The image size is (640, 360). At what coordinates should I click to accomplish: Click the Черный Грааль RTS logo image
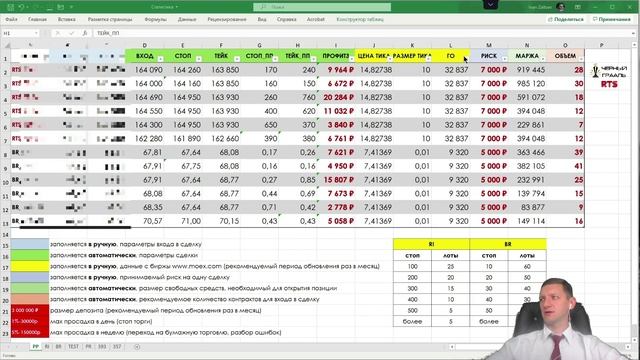tap(609, 76)
